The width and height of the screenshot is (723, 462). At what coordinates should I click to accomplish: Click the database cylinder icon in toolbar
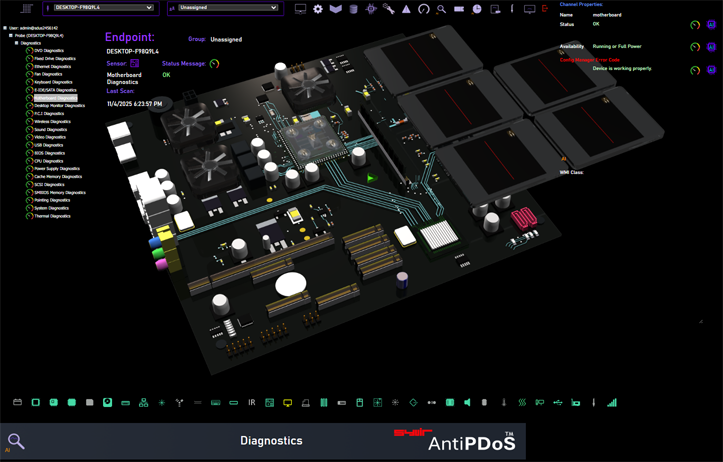[x=353, y=9]
